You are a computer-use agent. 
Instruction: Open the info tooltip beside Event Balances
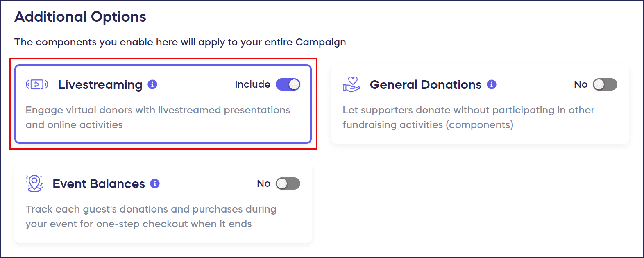point(155,183)
